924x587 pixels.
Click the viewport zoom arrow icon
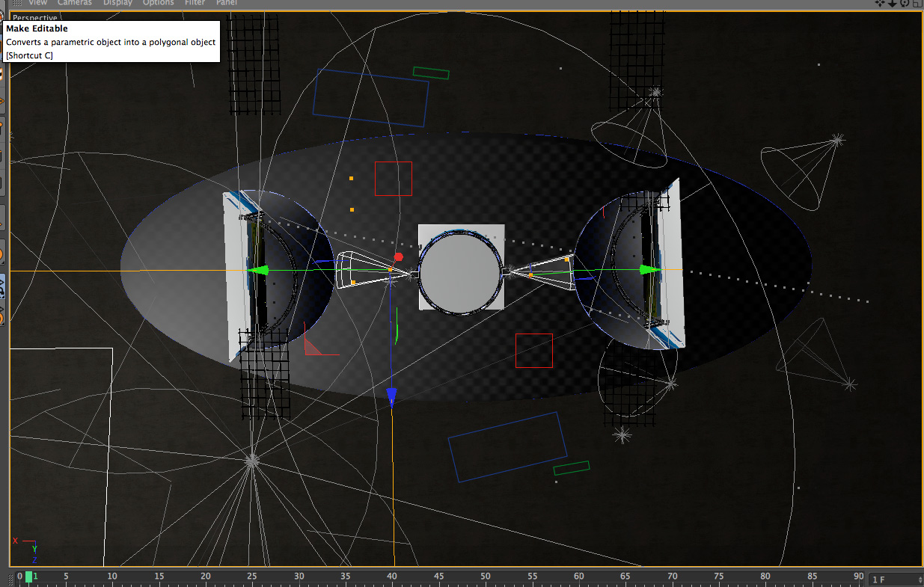click(x=893, y=3)
